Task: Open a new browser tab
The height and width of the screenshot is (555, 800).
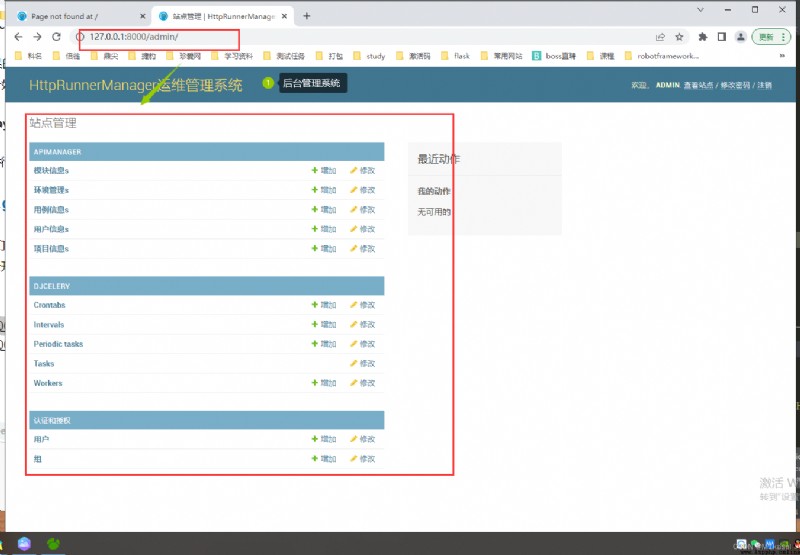Action: coord(307,16)
